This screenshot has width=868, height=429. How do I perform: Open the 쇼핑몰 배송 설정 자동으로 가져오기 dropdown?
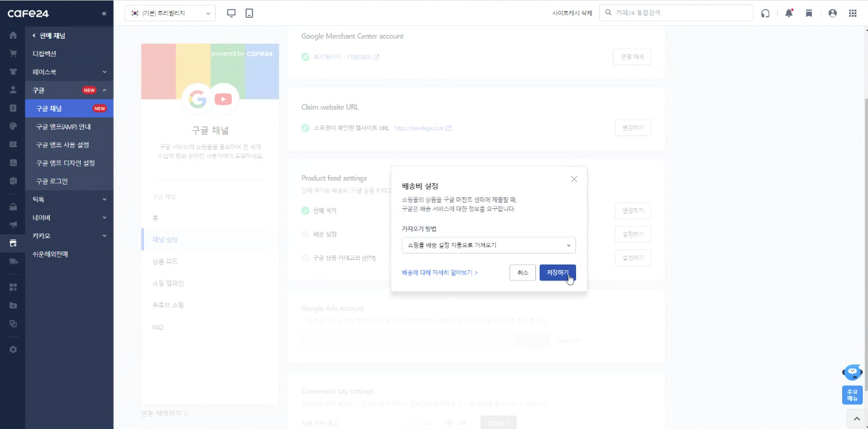tap(488, 245)
